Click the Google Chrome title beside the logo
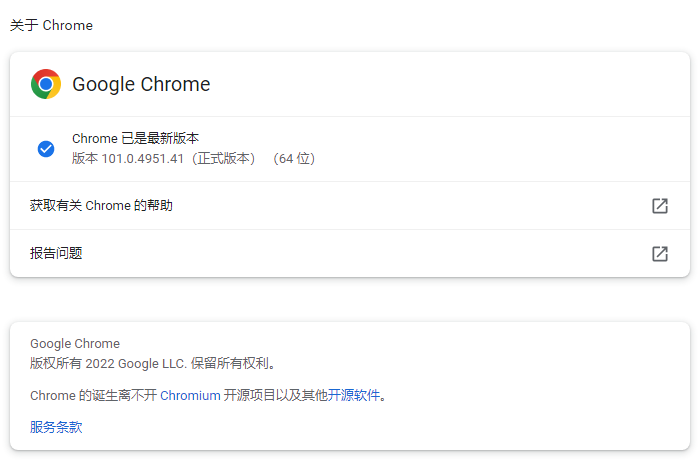 pyautogui.click(x=141, y=84)
